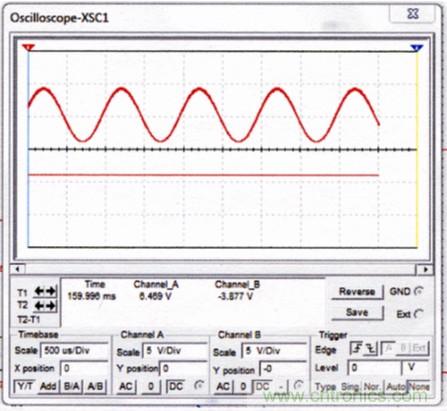Select B/A display mode
The height and width of the screenshot is (411, 447).
[x=72, y=386]
